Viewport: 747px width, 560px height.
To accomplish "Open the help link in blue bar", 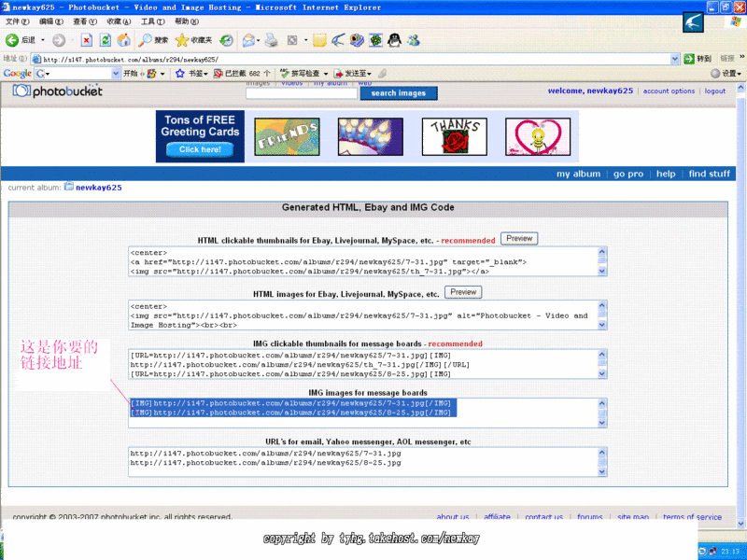I will [x=666, y=174].
